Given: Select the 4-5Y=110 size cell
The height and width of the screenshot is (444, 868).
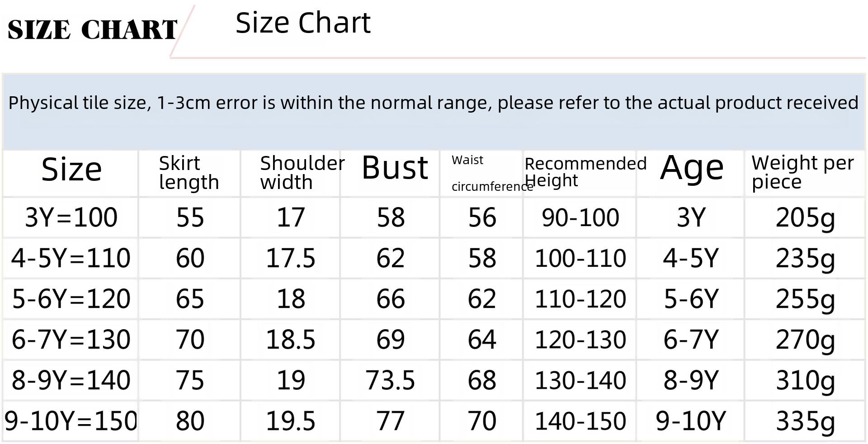Looking at the screenshot, I should [71, 258].
